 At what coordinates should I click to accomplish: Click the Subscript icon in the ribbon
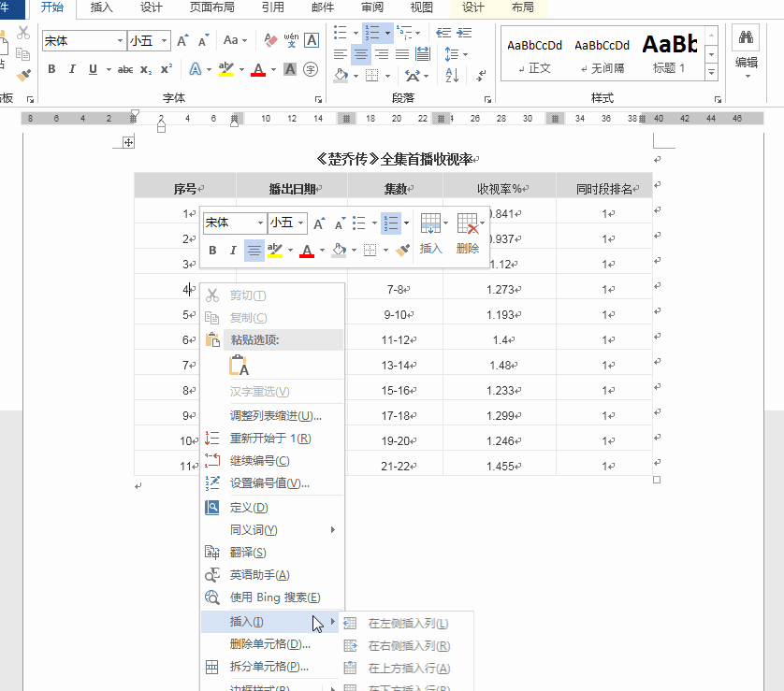[x=146, y=69]
